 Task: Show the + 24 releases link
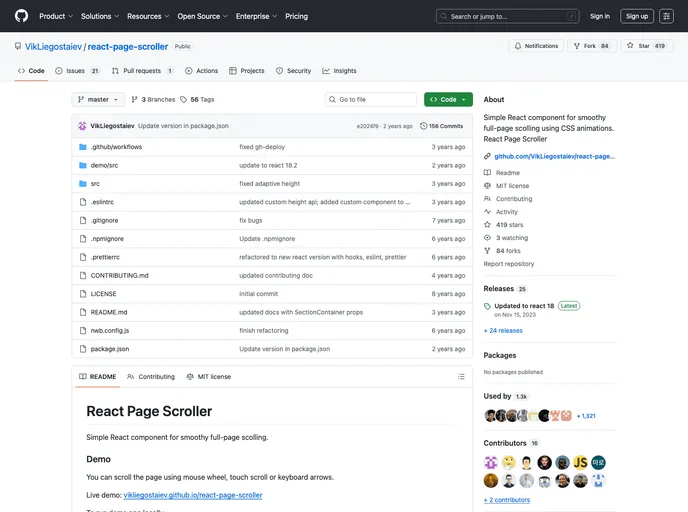point(503,331)
